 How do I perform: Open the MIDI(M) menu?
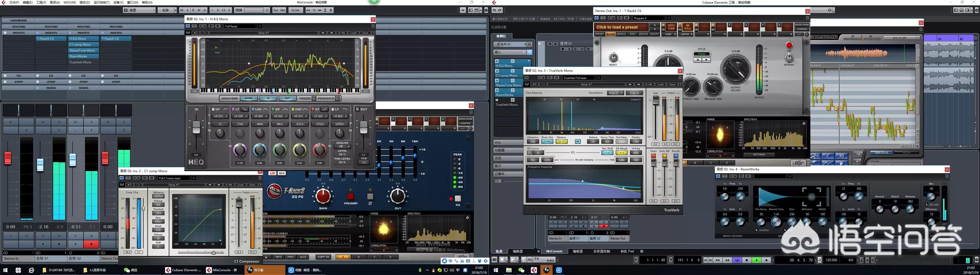point(70,2)
